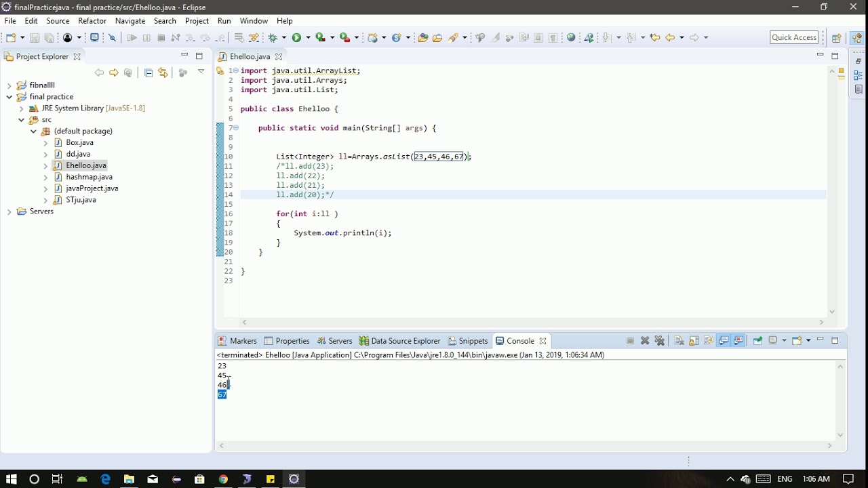
Task: Open the web browser globe icon
Action: coord(572,38)
